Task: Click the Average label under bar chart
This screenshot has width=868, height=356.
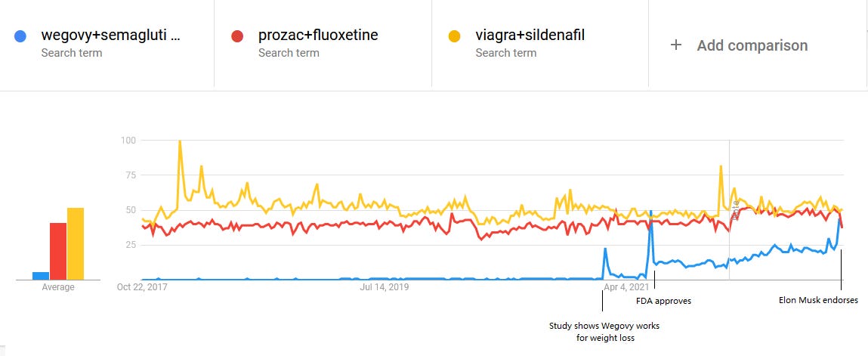Action: pyautogui.click(x=58, y=286)
